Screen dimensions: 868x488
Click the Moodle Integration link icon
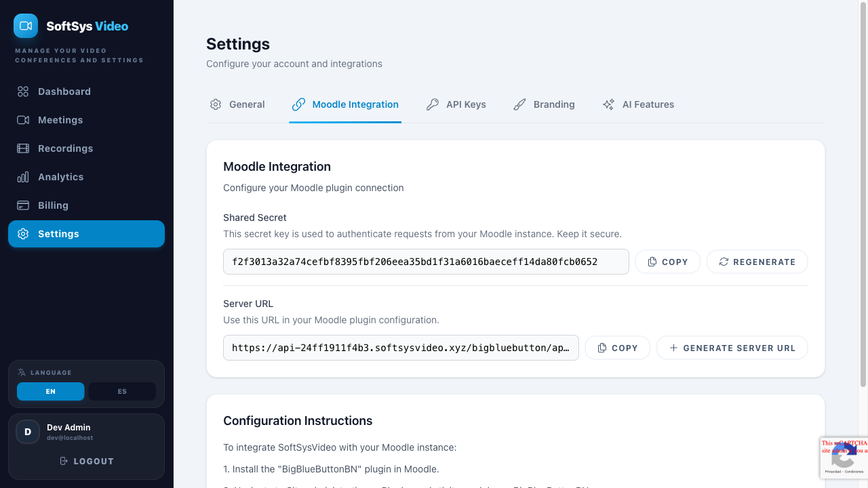[298, 104]
